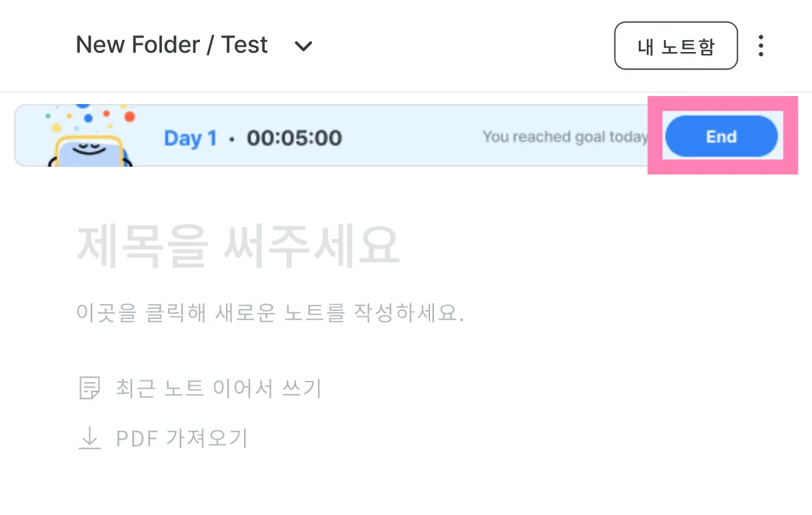This screenshot has width=812, height=515.
Task: Click the dot separator between Day 1 and timer
Action: pyautogui.click(x=231, y=139)
